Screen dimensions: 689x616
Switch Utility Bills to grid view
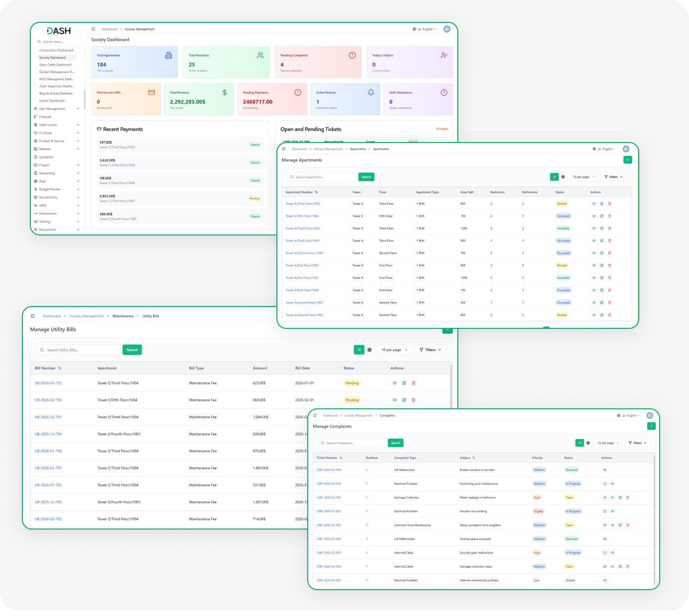click(369, 350)
